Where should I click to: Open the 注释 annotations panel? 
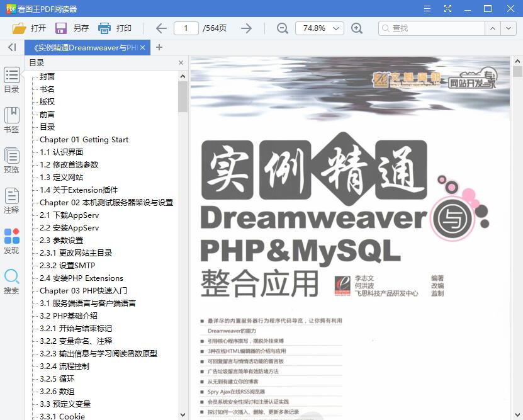pyautogui.click(x=12, y=201)
